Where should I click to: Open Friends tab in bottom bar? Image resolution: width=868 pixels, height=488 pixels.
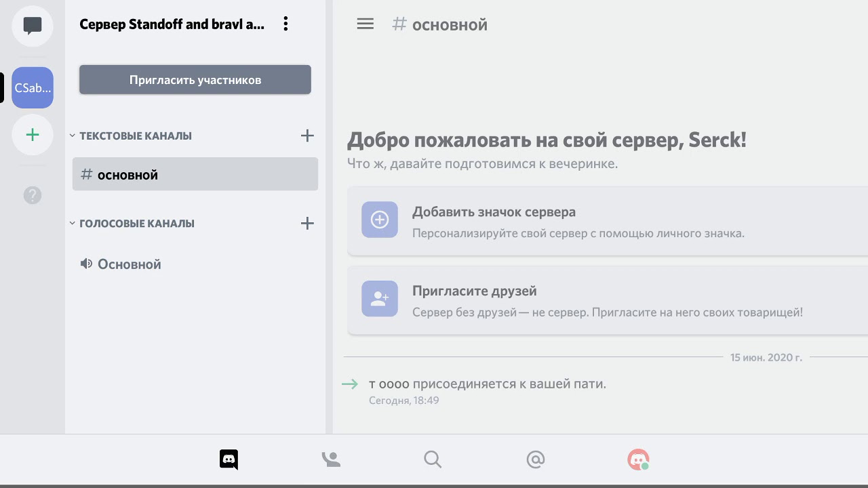[x=331, y=460]
